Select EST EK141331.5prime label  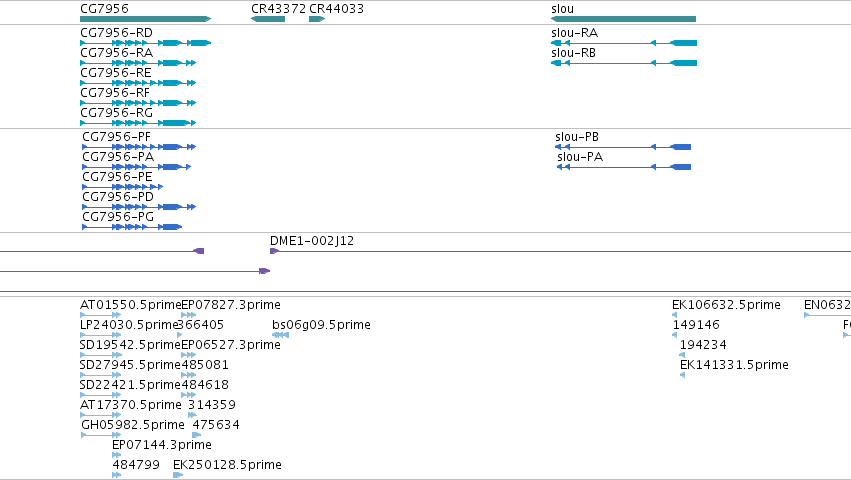[734, 365]
